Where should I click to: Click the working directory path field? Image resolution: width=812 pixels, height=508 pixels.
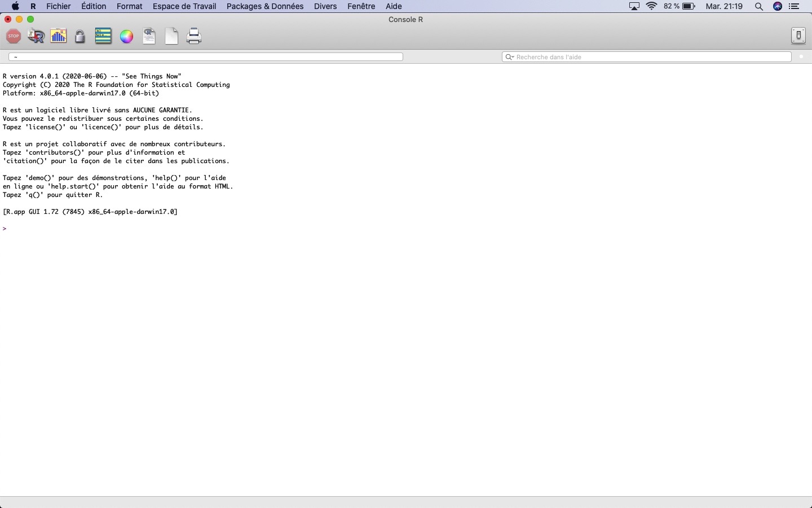click(206, 57)
